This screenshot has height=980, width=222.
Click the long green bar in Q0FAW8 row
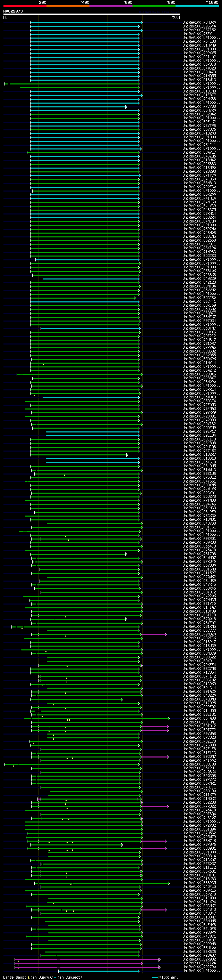[96, 719]
